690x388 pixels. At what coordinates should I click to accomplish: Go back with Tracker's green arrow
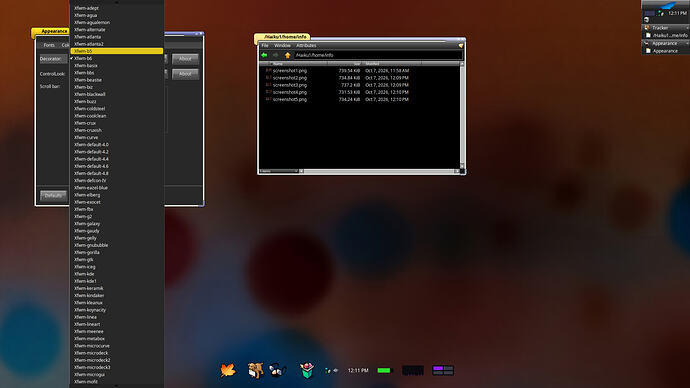pos(264,55)
